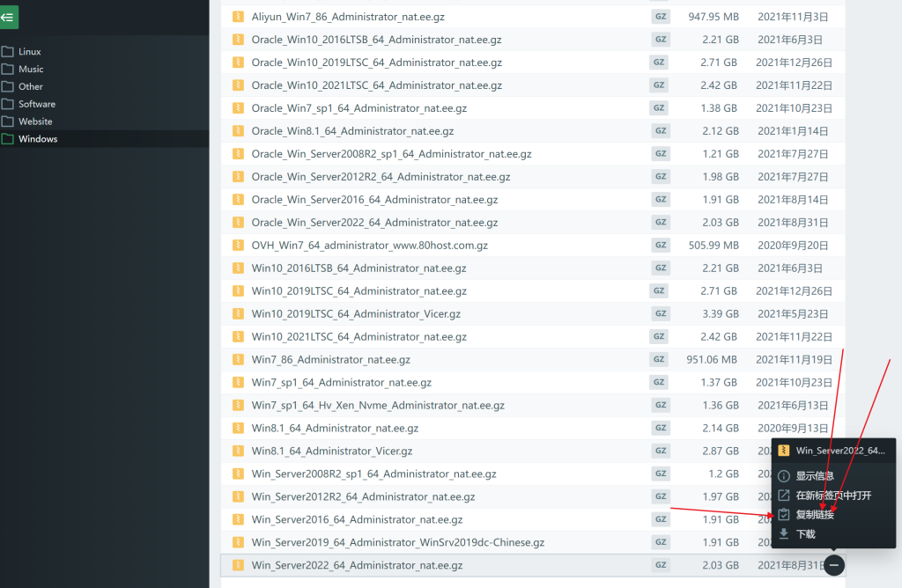This screenshot has width=902, height=588.
Task: Click GZ badge of Win10_2021LTSC_64 row
Action: 659,336
